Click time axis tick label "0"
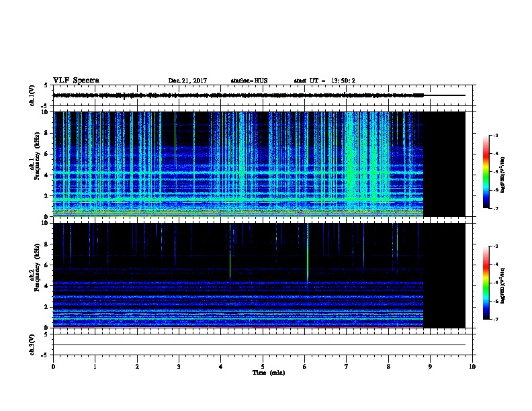The height and width of the screenshot is (411, 532). click(53, 367)
